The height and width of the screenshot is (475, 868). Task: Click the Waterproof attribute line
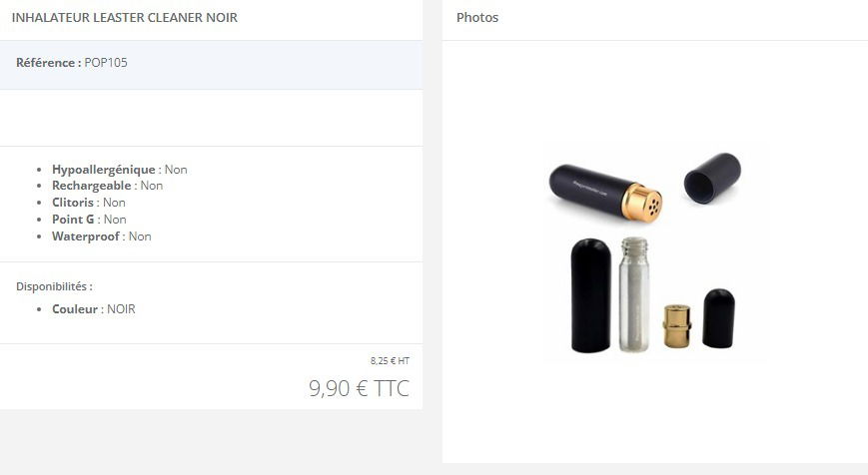(x=101, y=237)
